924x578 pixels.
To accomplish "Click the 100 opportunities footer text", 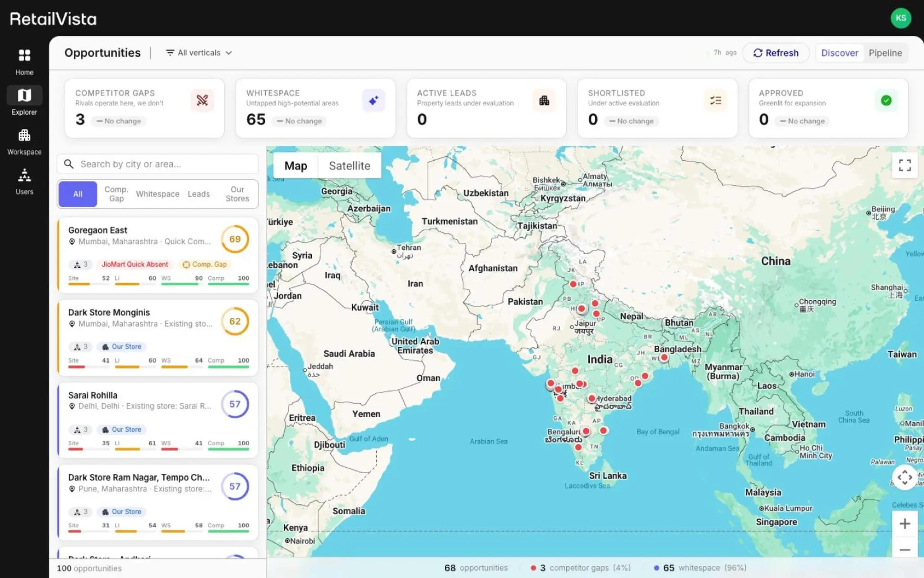I will [x=89, y=569].
